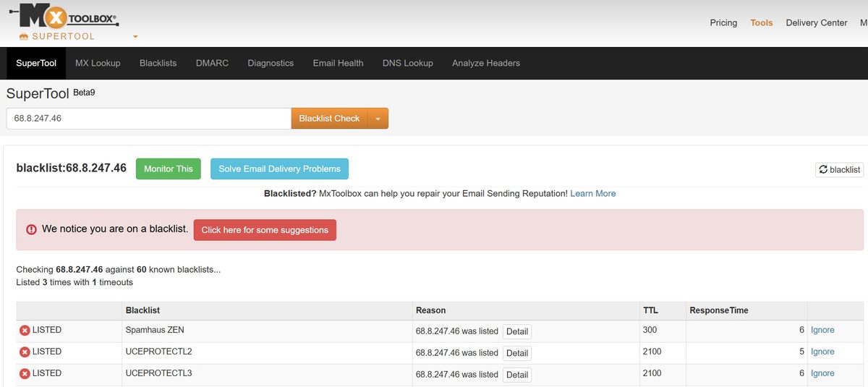This screenshot has height=387, width=868.
Task: Refresh the blacklist check
Action: pyautogui.click(x=840, y=169)
